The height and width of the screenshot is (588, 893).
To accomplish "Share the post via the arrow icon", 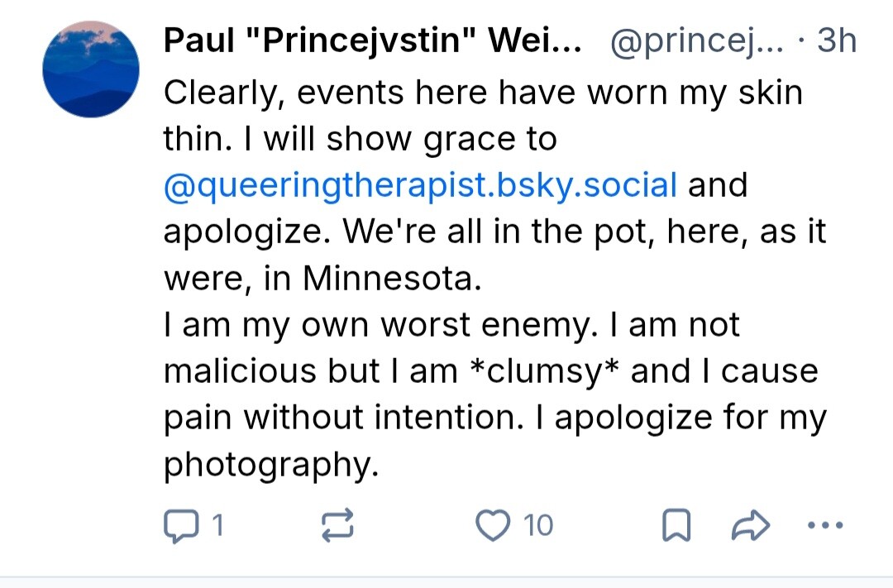I will 752,525.
